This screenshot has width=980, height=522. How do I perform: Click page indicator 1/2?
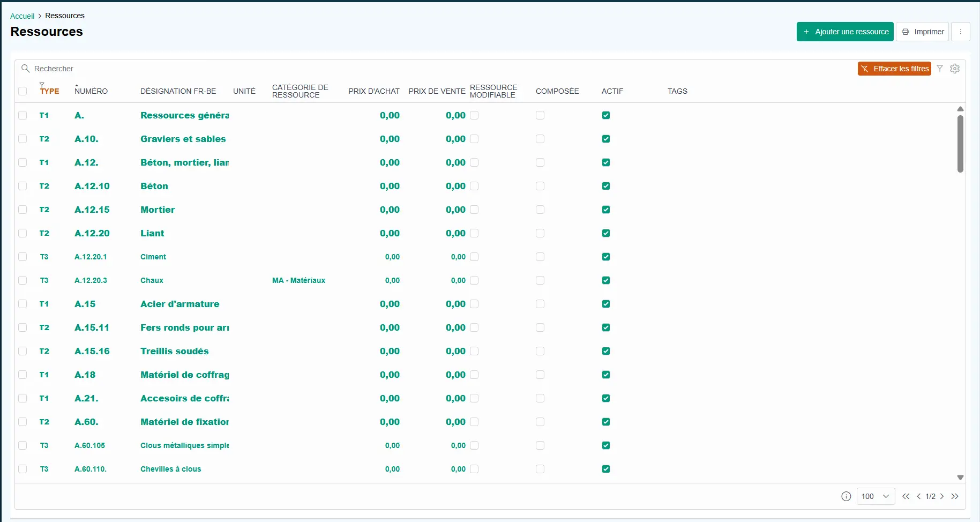point(930,496)
